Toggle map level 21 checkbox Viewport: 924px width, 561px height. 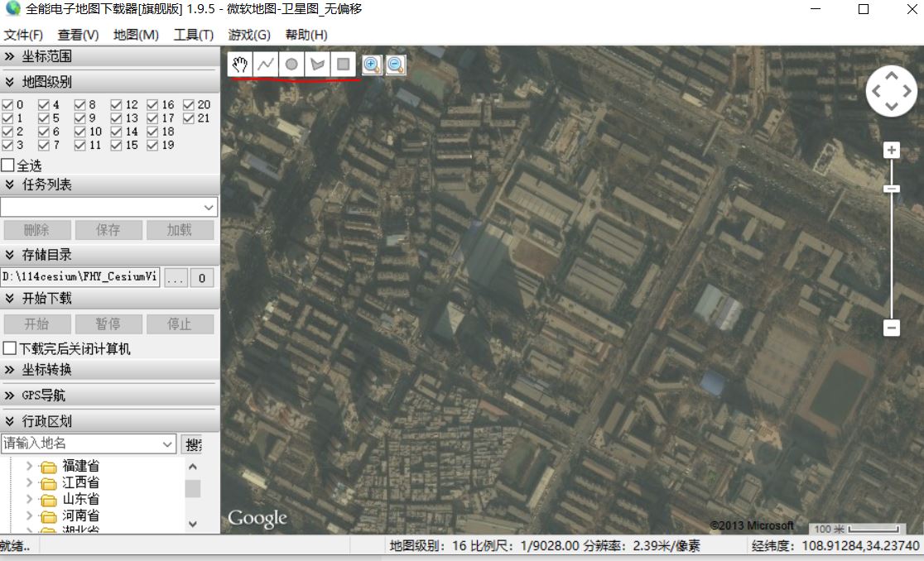[189, 118]
